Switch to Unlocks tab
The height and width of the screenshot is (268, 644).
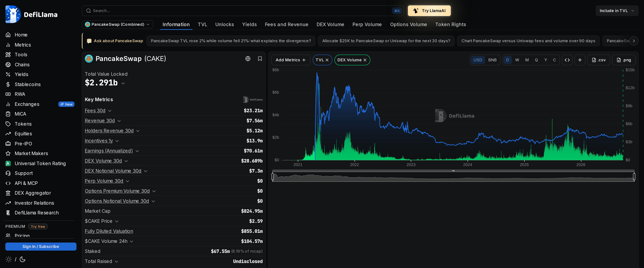pos(225,24)
